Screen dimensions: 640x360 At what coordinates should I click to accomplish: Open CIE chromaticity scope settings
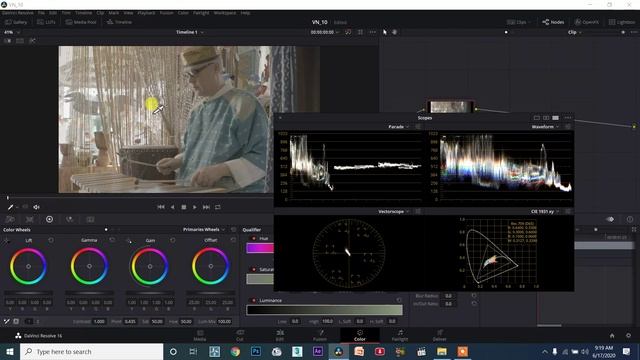coord(568,211)
